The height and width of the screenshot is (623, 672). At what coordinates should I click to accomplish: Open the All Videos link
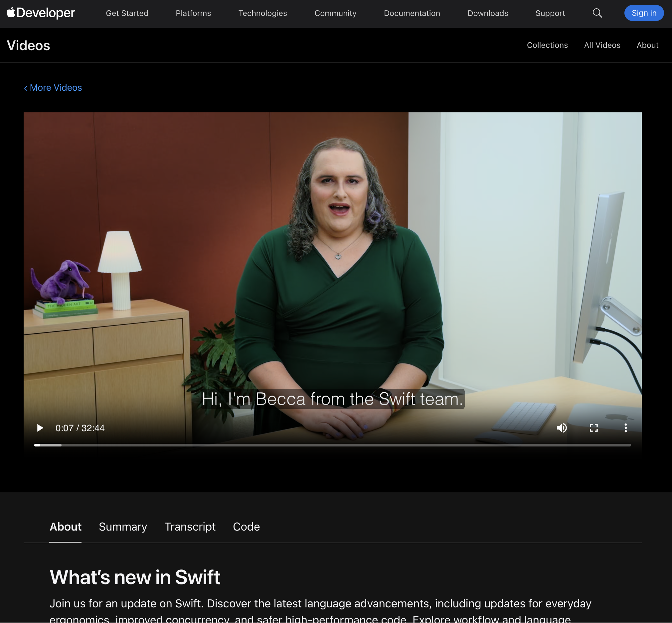click(x=602, y=45)
